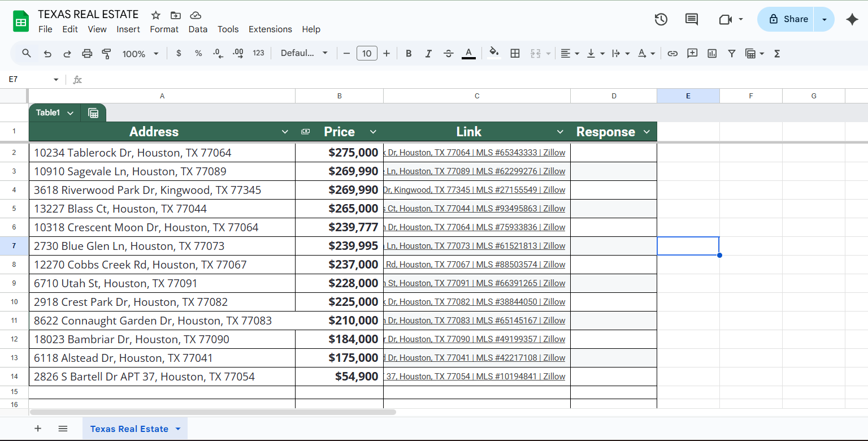
Task: Open the Format menu
Action: [x=164, y=29]
